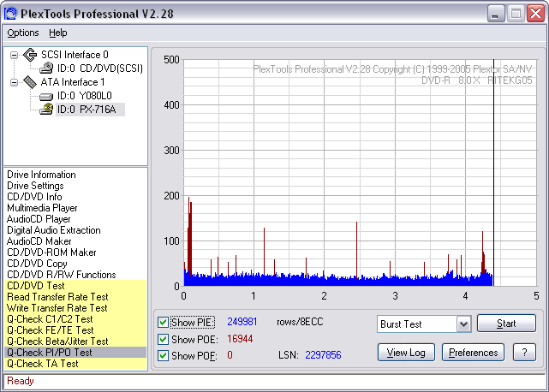Select Q-Check PI/PO Test
Image resolution: width=549 pixels, height=392 pixels.
(x=75, y=353)
